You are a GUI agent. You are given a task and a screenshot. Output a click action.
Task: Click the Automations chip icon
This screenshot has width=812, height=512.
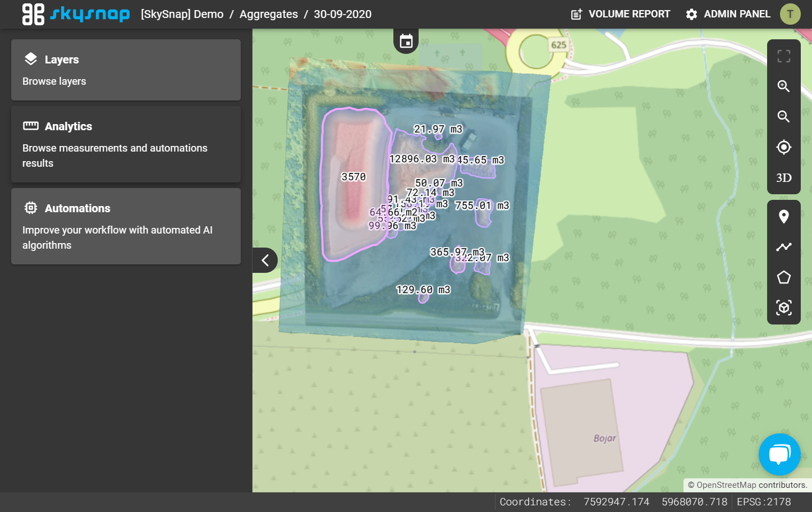pos(31,208)
